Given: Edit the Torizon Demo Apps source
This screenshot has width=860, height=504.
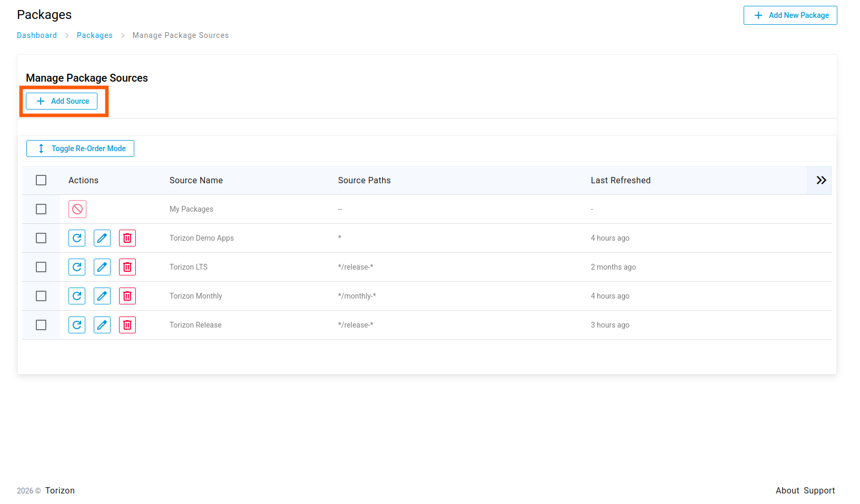Looking at the screenshot, I should point(102,238).
